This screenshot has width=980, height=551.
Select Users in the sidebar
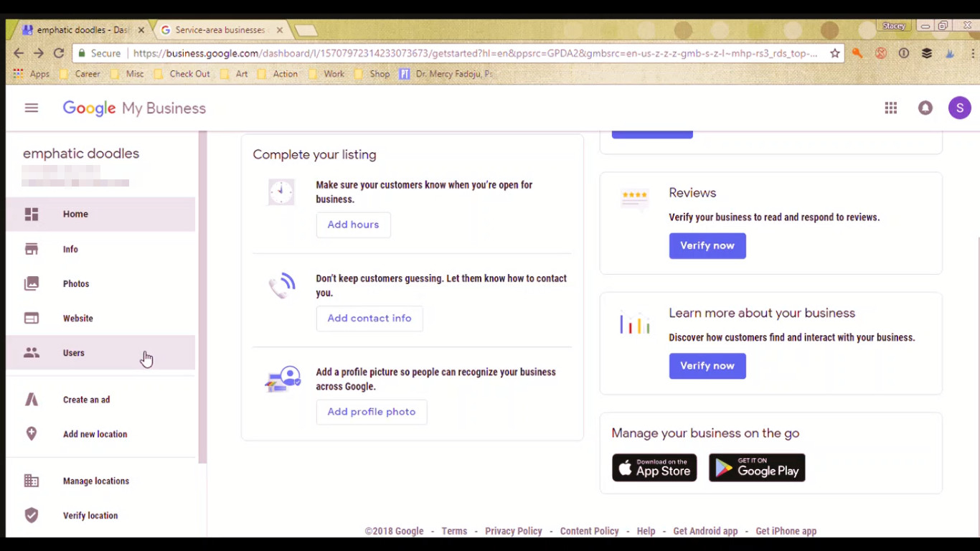click(x=100, y=353)
